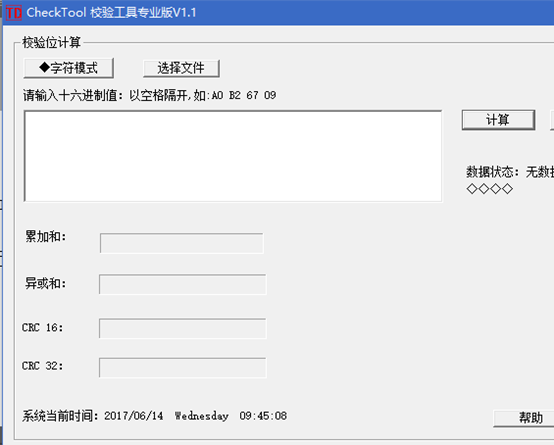The height and width of the screenshot is (445, 554).
Task: Click the system time 09:45:08 text
Action: tap(263, 416)
